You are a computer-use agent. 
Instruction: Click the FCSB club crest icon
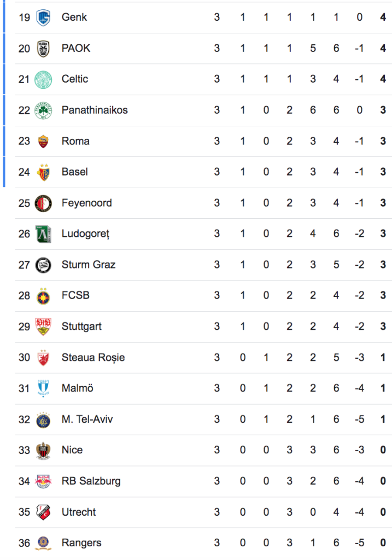point(43,296)
